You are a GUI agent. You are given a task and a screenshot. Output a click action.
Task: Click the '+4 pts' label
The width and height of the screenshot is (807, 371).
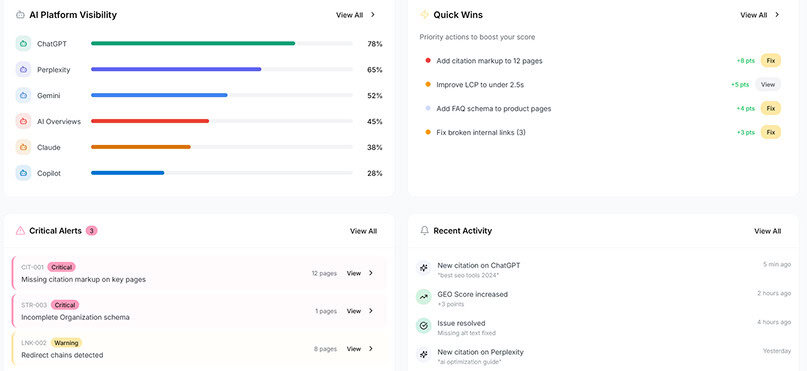746,109
